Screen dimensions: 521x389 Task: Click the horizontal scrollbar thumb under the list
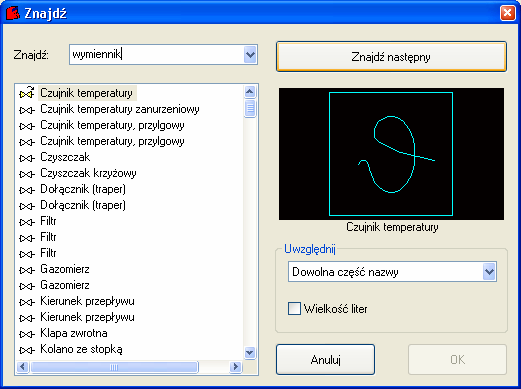click(114, 367)
